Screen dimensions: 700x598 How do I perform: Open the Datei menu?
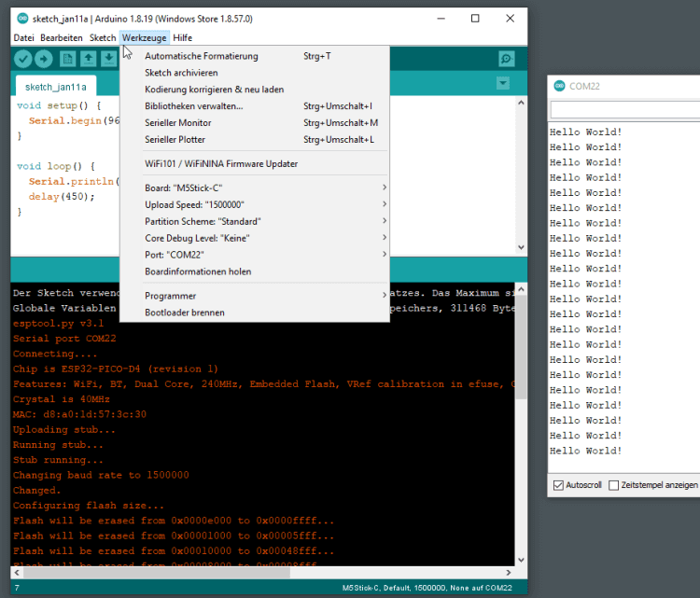[23, 37]
